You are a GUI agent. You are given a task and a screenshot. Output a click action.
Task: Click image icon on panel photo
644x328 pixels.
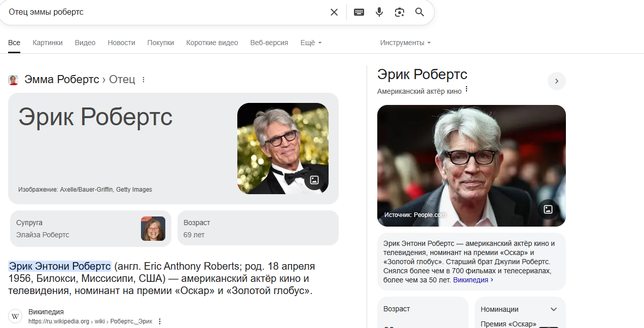click(x=548, y=209)
